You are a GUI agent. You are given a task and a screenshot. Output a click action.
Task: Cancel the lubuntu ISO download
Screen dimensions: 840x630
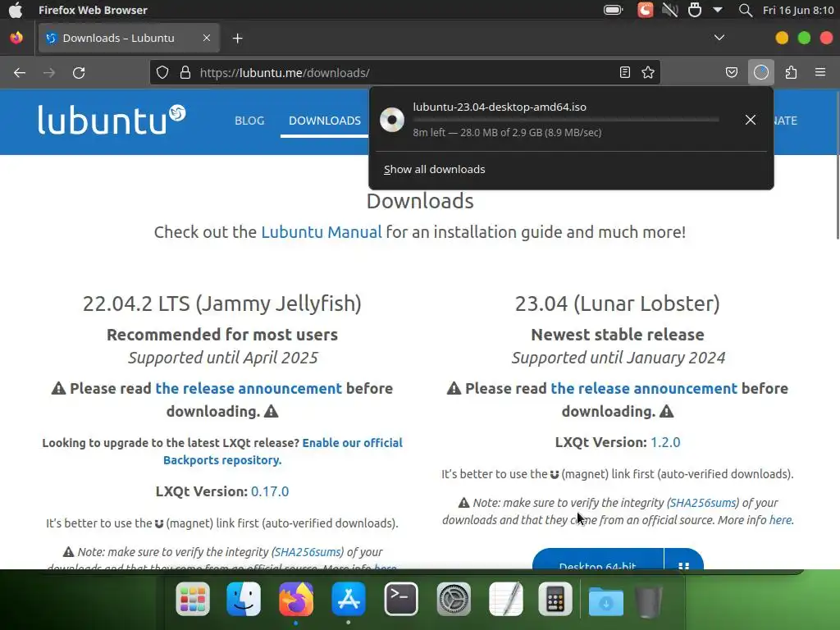coord(751,120)
